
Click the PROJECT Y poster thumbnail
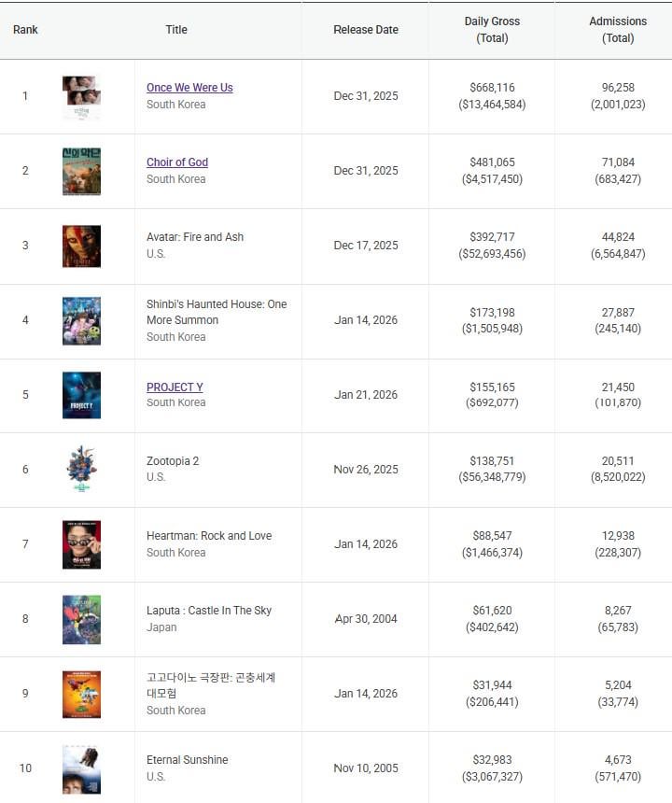pyautogui.click(x=81, y=396)
